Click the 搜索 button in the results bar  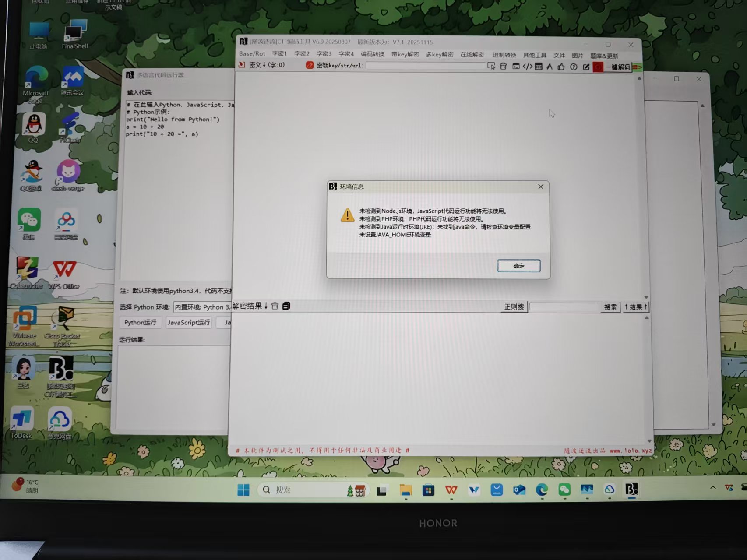coord(610,307)
